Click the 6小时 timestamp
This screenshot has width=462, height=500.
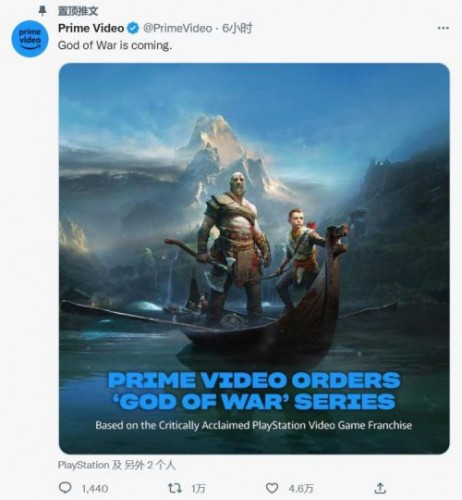click(x=237, y=28)
